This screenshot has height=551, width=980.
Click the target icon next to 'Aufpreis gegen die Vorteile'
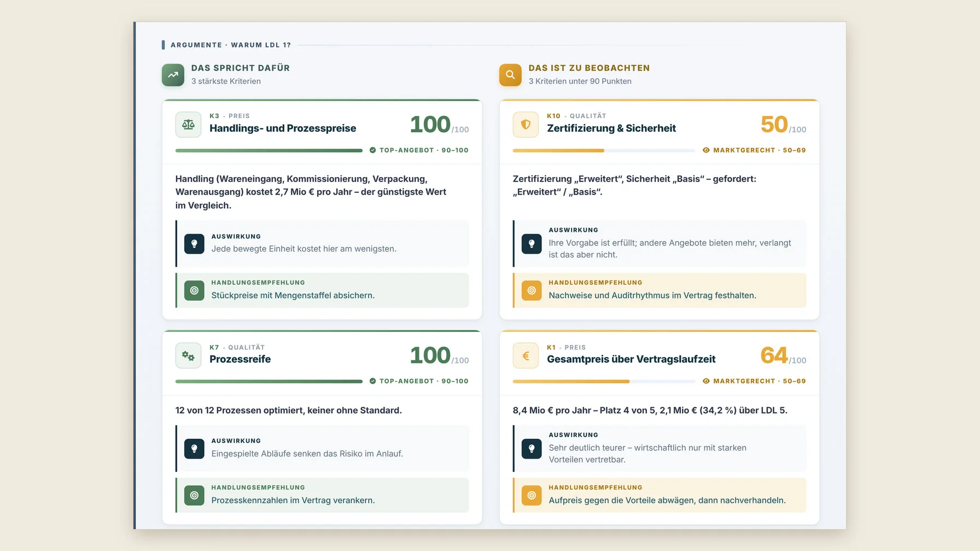point(532,495)
